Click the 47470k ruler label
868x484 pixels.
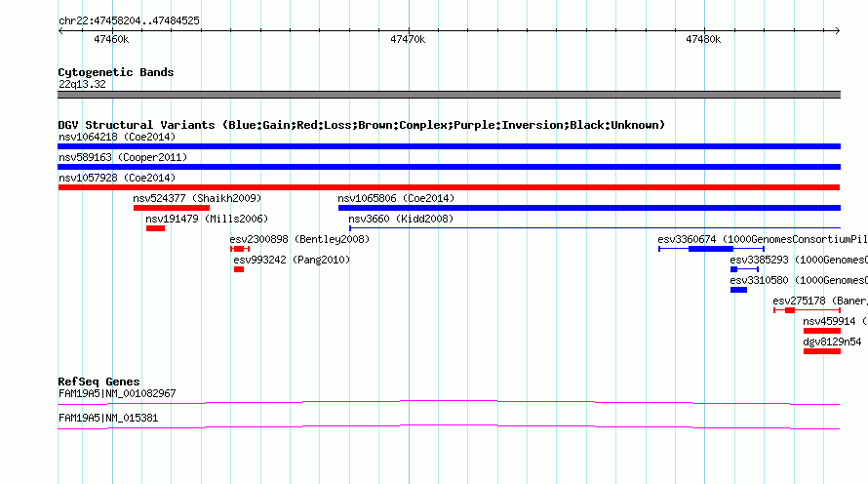(x=408, y=39)
